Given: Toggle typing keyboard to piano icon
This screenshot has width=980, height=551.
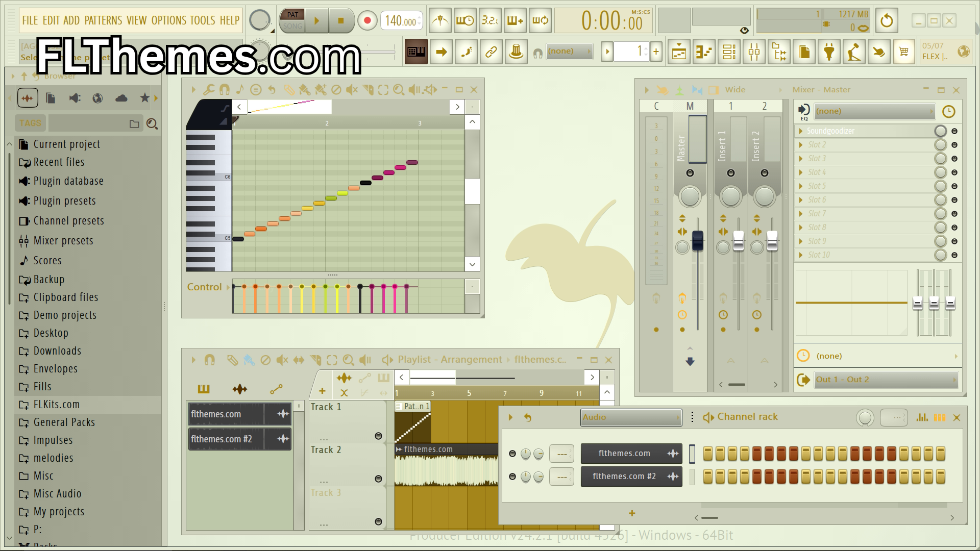Looking at the screenshot, I should click(416, 52).
